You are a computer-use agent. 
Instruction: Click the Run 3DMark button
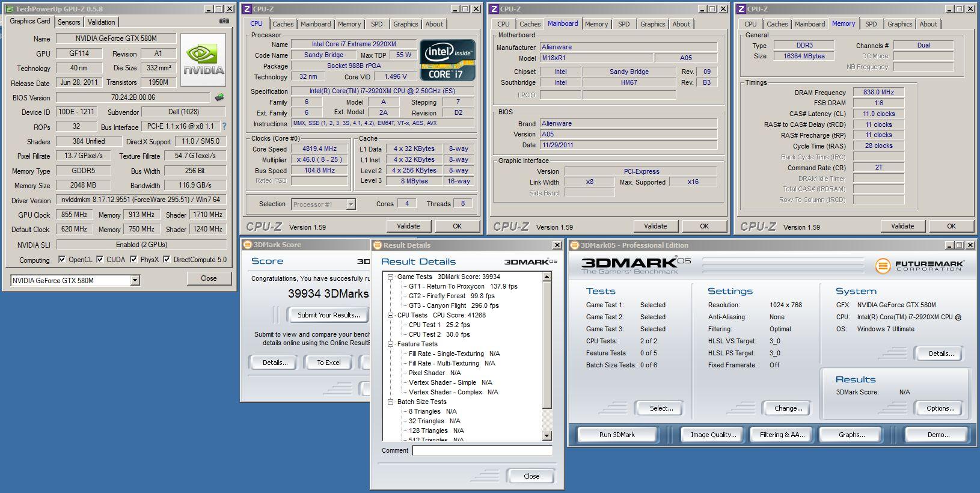[617, 435]
